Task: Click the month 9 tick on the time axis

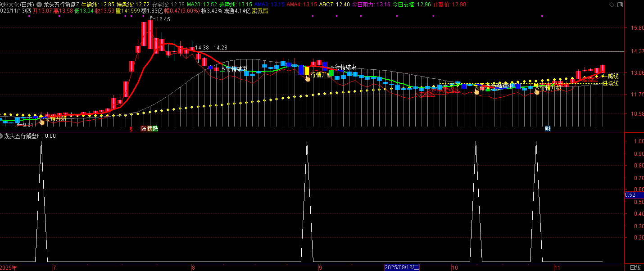Action: tap(321, 267)
